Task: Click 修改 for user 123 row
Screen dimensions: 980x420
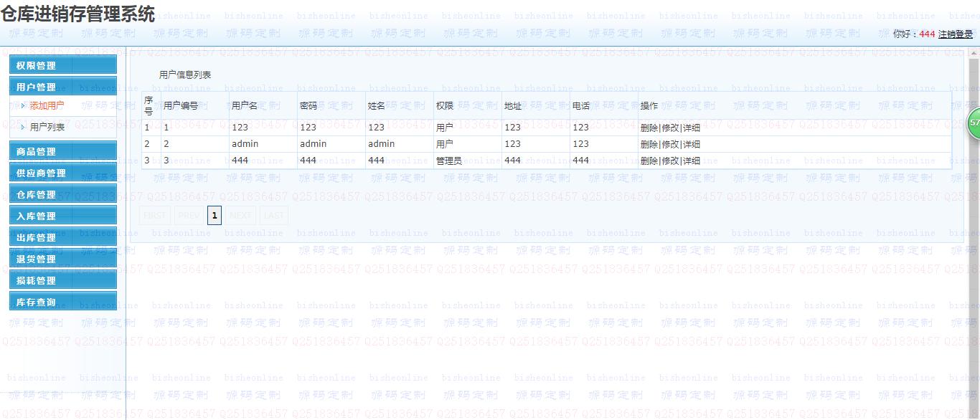Action: point(670,128)
